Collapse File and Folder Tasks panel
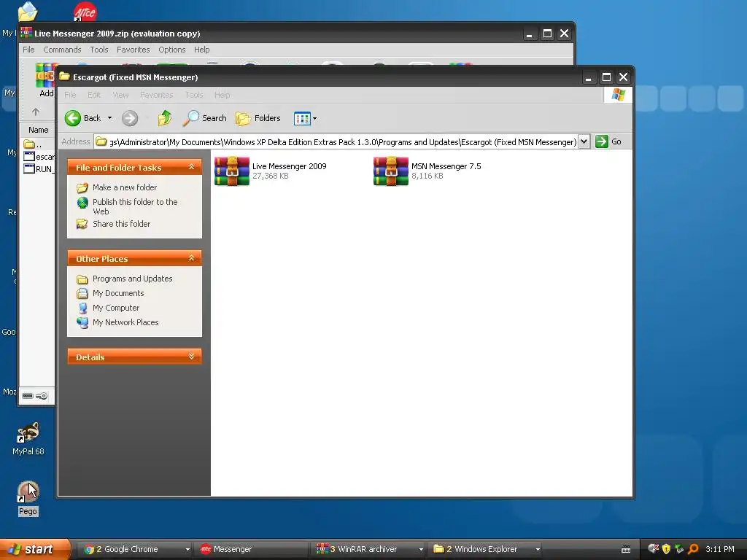 click(x=192, y=167)
